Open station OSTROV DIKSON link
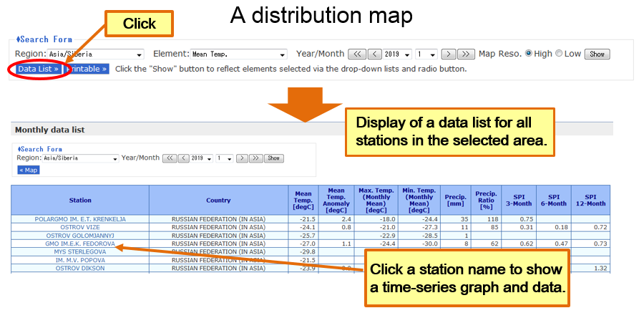This screenshot has height=313, width=644. point(80,268)
